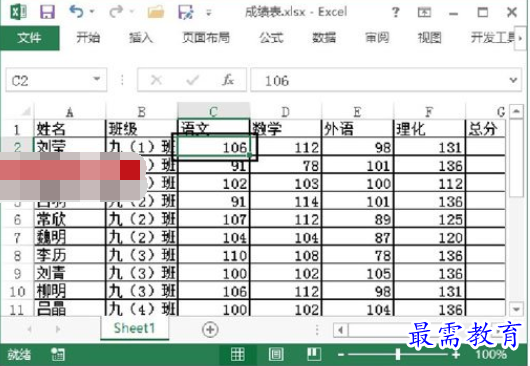
Task: Click the 总分 header cell
Action: pyautogui.click(x=485, y=128)
